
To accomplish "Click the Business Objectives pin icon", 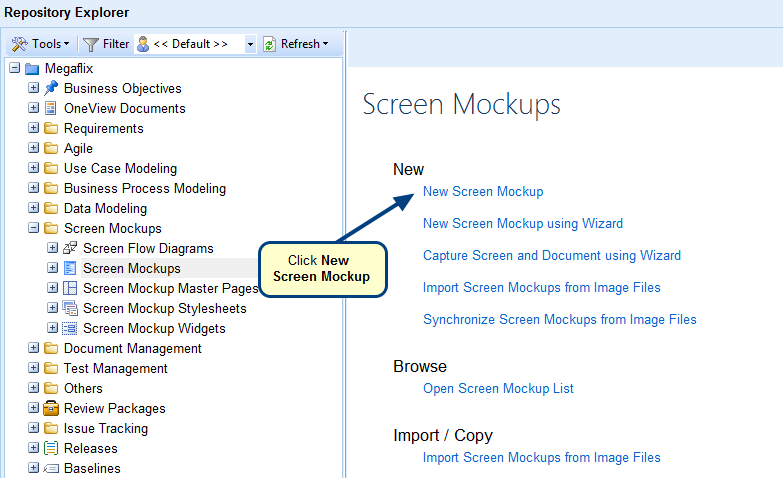I will 51,88.
